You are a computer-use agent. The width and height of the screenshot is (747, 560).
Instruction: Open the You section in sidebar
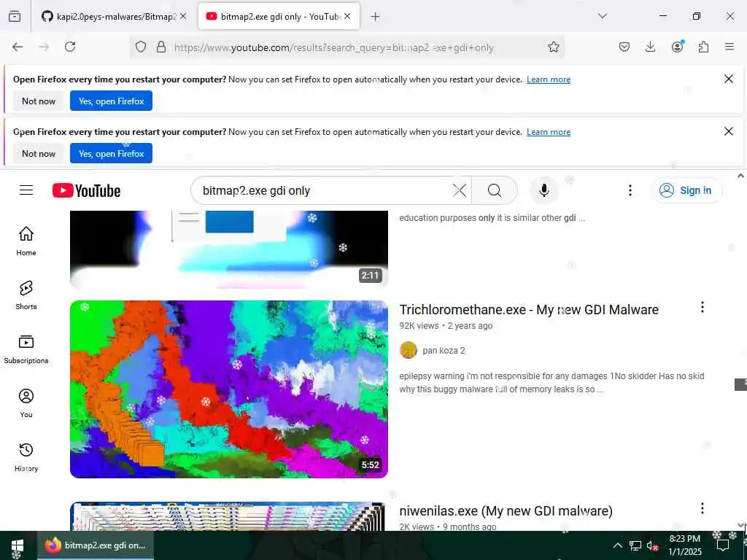click(26, 403)
